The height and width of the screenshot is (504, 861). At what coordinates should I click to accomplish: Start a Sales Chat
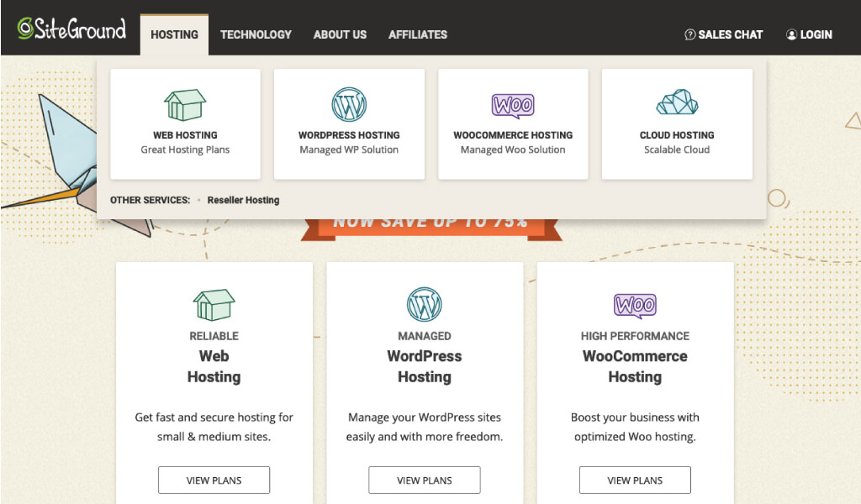[x=724, y=34]
